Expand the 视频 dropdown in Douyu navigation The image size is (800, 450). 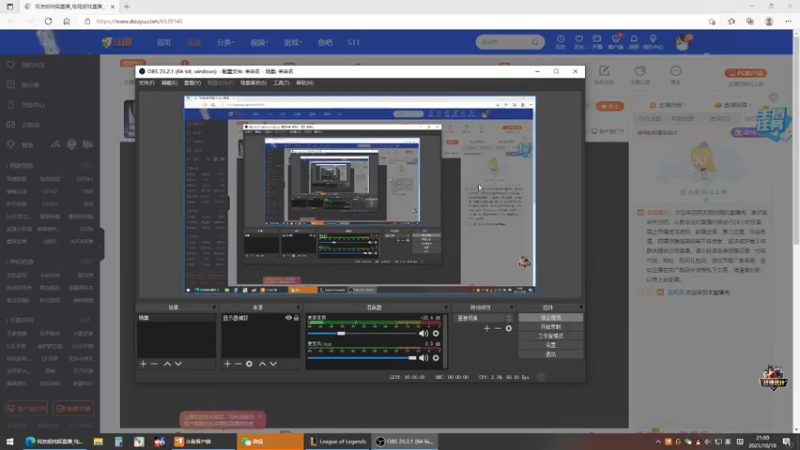click(x=259, y=42)
